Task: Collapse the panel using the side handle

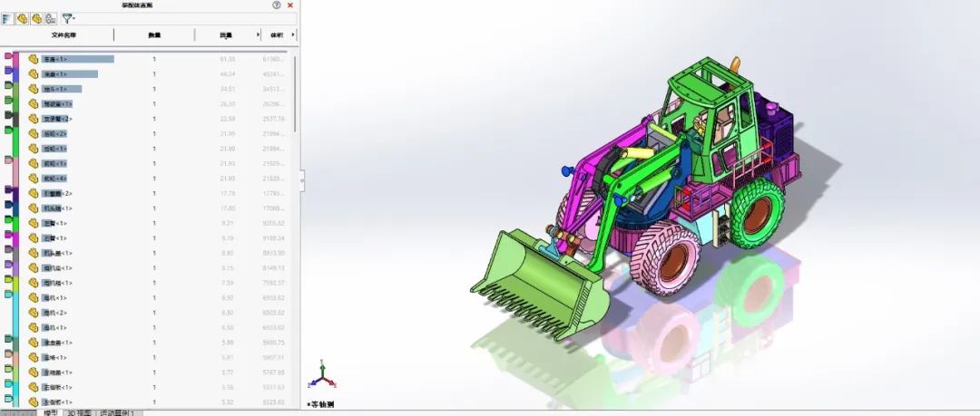Action: (302, 180)
